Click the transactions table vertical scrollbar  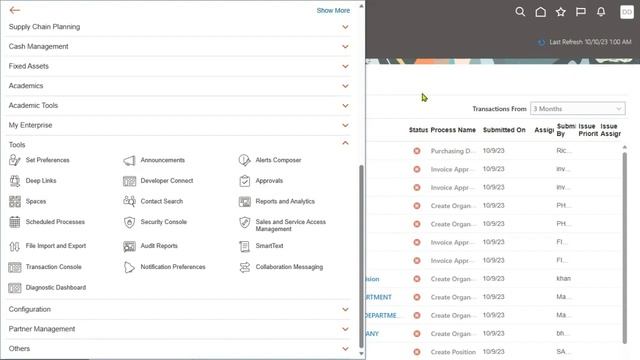(624, 248)
